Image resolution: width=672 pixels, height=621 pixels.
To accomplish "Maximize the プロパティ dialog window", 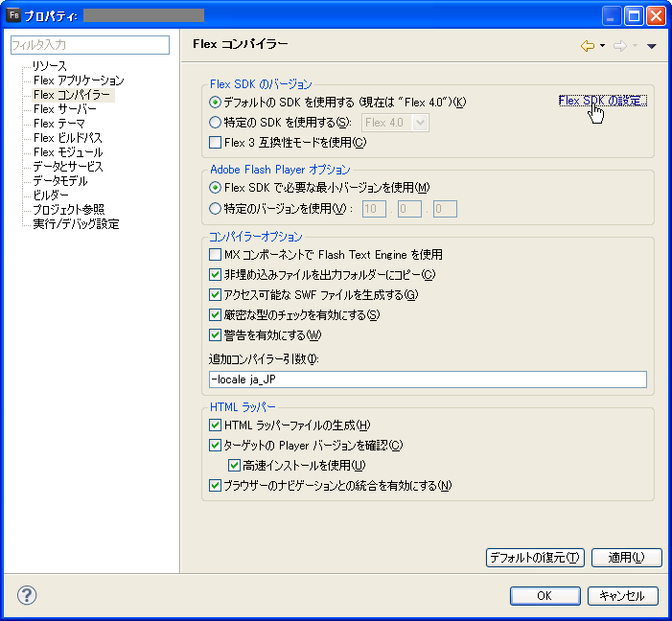I will (x=634, y=16).
